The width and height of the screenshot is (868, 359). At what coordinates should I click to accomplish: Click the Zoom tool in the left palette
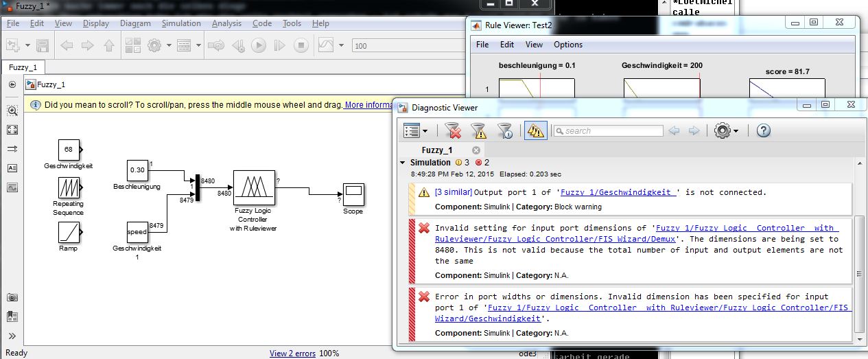click(x=12, y=111)
